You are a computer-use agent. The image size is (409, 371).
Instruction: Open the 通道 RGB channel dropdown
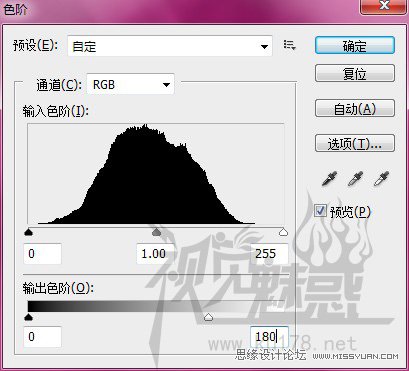click(x=130, y=84)
